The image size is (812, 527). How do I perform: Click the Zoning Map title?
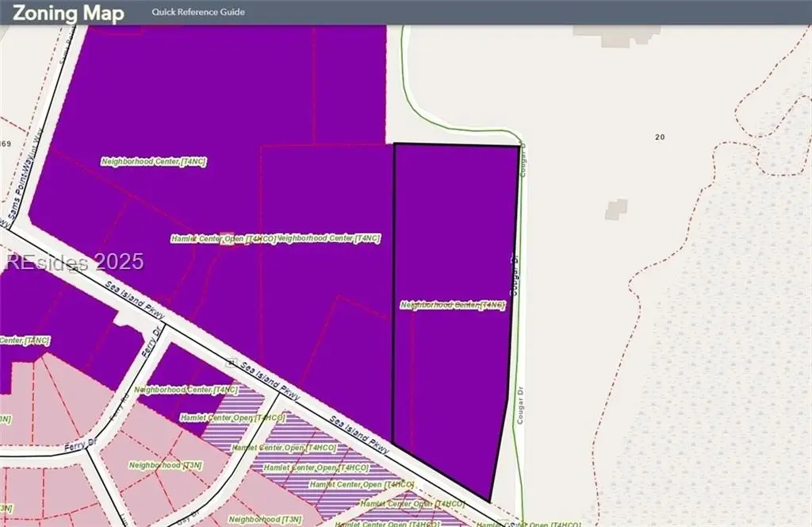68,12
